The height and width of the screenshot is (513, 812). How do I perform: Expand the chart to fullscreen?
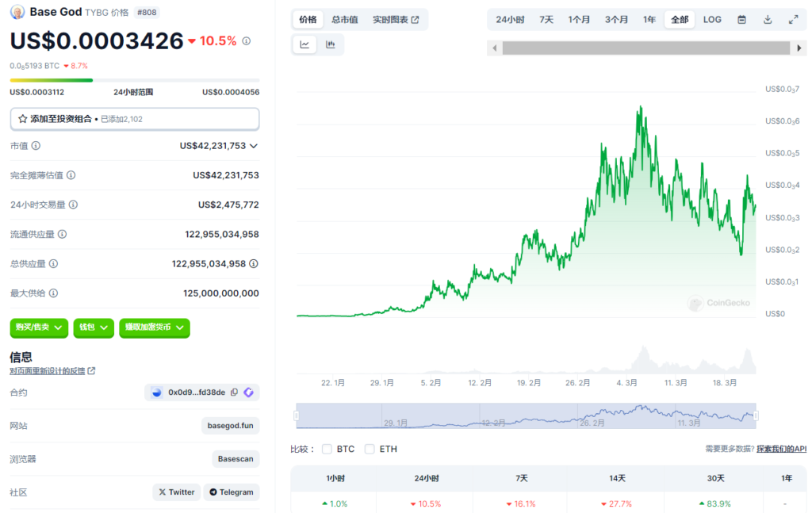click(x=794, y=20)
